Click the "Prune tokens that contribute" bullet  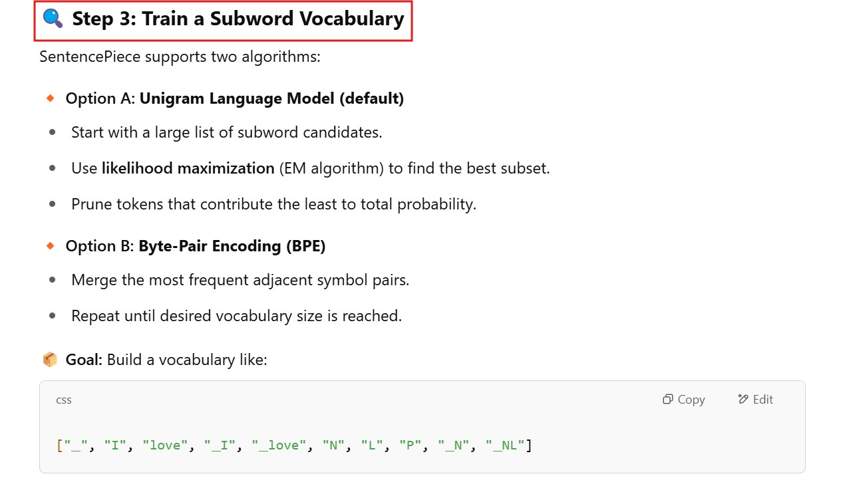pyautogui.click(x=273, y=204)
